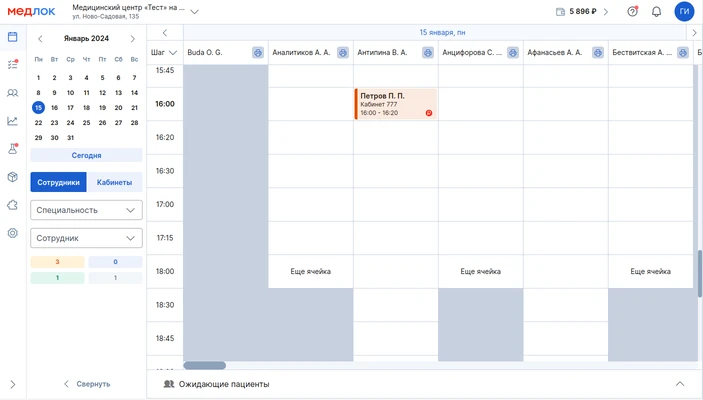This screenshot has height=400, width=703.
Task: Collapse the panel with Свернуть
Action: pyautogui.click(x=86, y=384)
